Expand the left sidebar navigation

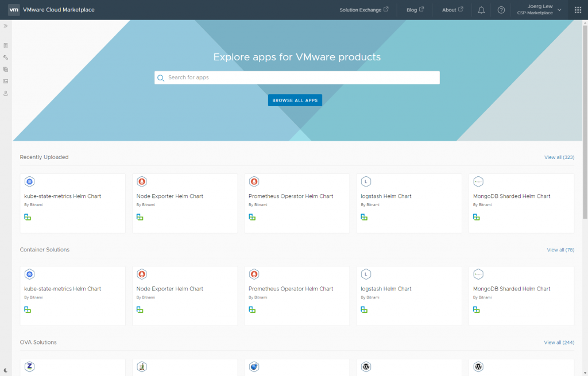[x=6, y=26]
